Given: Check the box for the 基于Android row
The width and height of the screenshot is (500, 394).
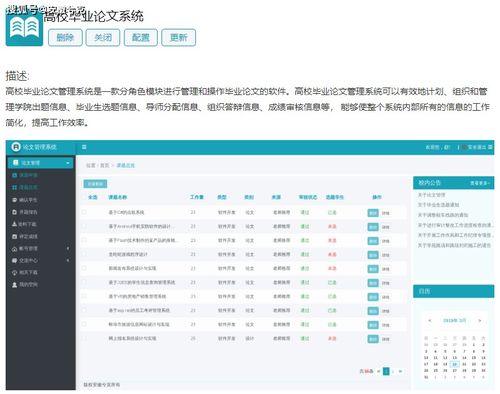Looking at the screenshot, I should point(84,226).
